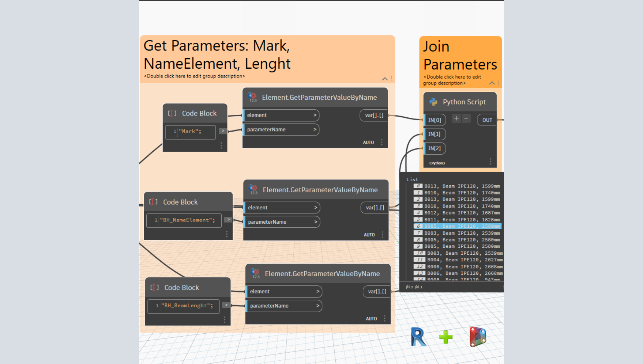Open options menu of the Python Script node
The image size is (643, 364).
click(490, 161)
